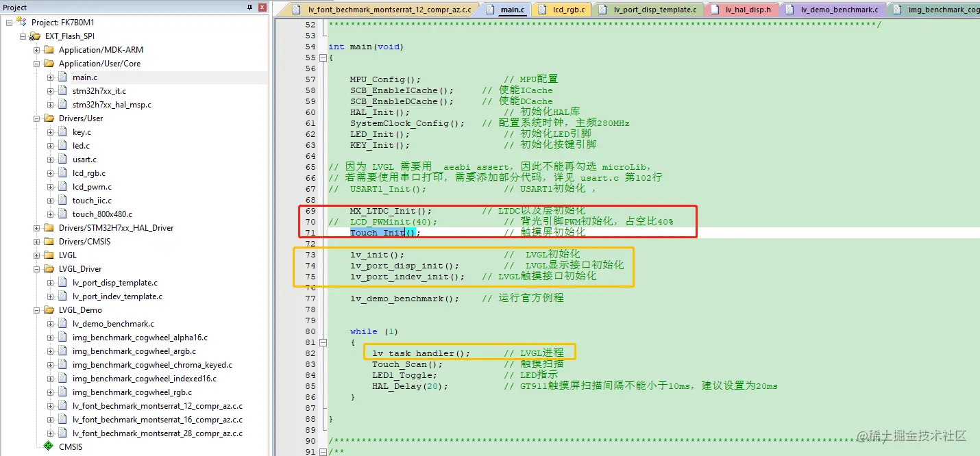Click the file icon of img_benchmark_cogwheel_rgb.c

(x=62, y=392)
